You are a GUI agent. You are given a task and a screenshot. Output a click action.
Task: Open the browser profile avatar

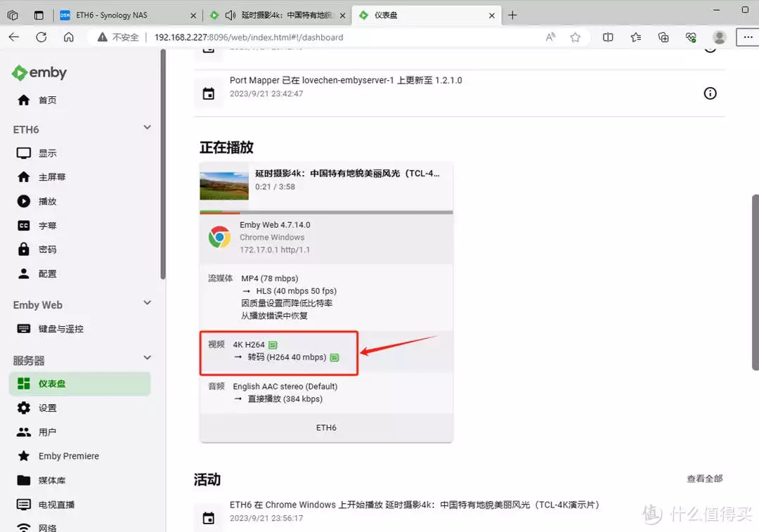pyautogui.click(x=720, y=37)
